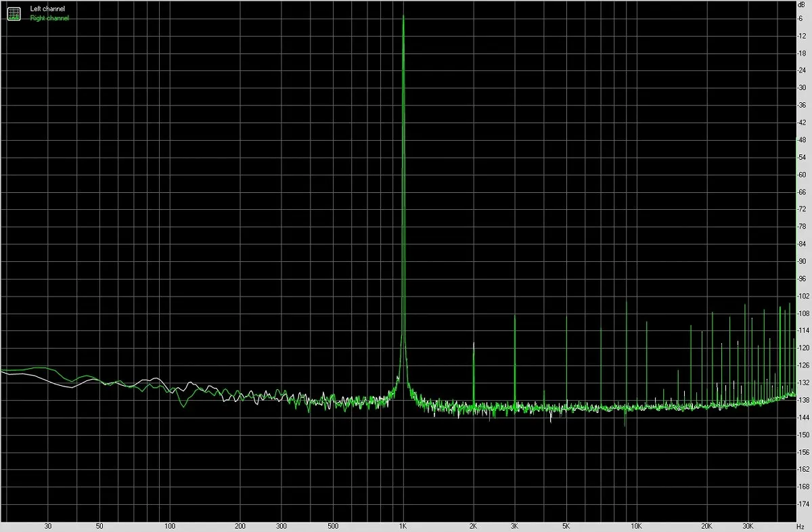
Task: Click the tip of the 1 kHz fundamental peak
Action: click(x=403, y=16)
